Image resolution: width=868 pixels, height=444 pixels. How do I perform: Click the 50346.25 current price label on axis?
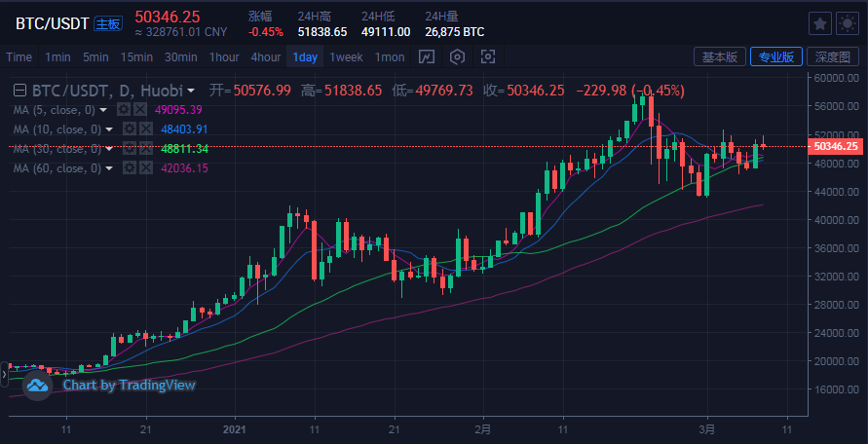click(837, 146)
